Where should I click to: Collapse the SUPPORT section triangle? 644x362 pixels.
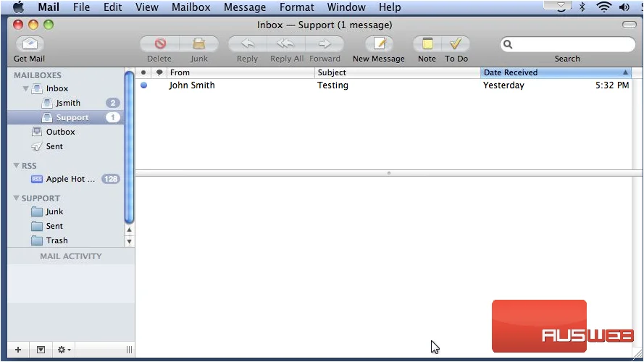tap(17, 198)
